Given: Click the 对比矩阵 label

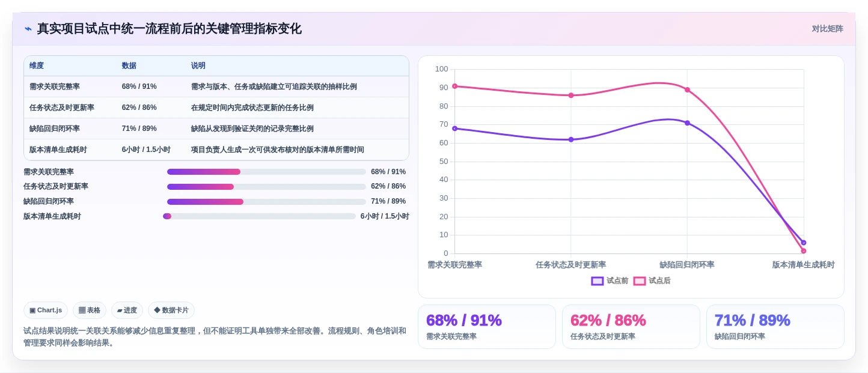Looking at the screenshot, I should [x=827, y=29].
